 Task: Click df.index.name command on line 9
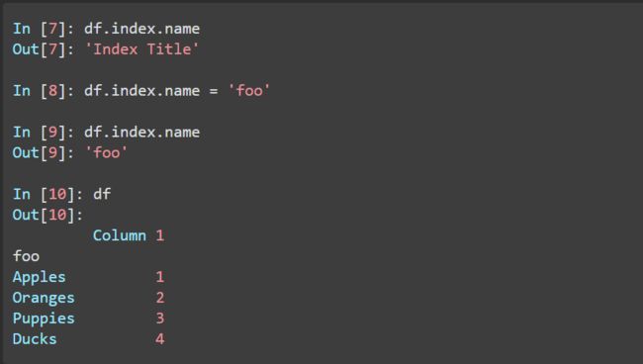(141, 132)
